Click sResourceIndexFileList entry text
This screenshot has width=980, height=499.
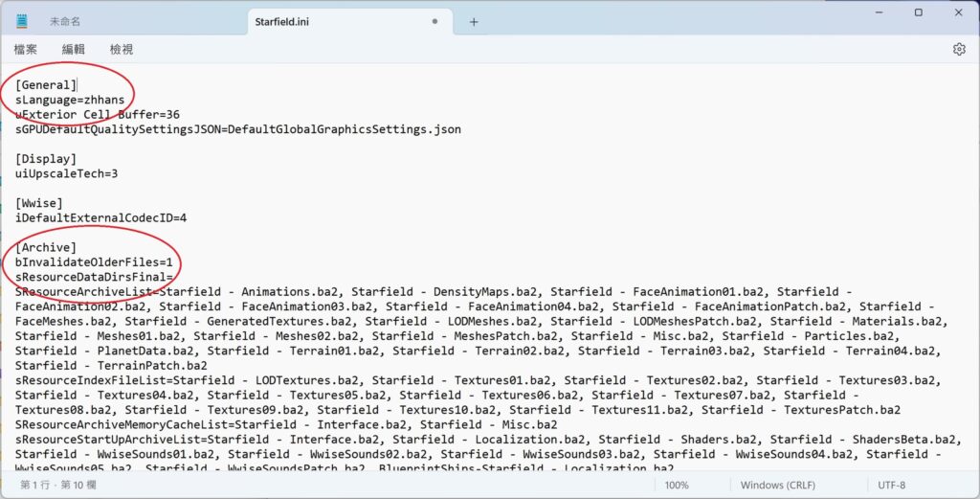coord(91,380)
